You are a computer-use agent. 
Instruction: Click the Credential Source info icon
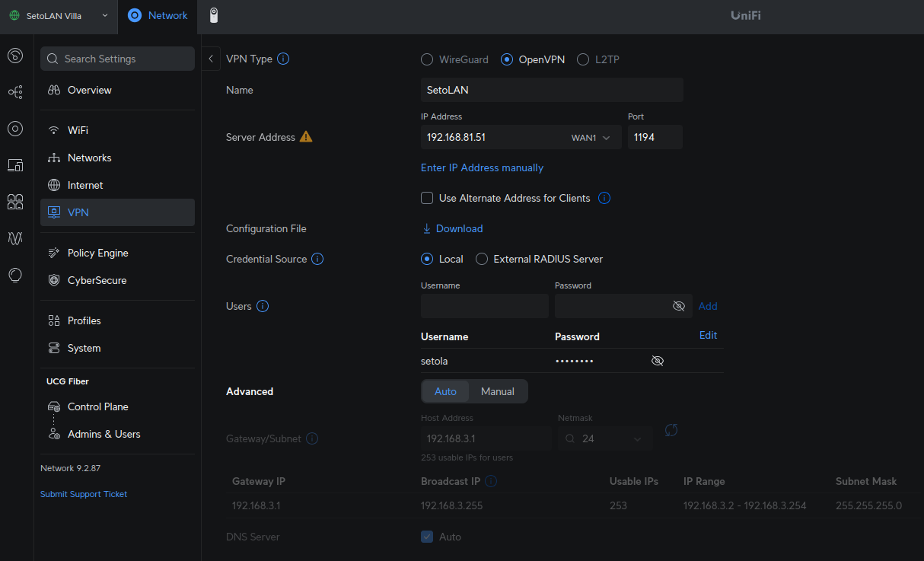click(x=317, y=259)
